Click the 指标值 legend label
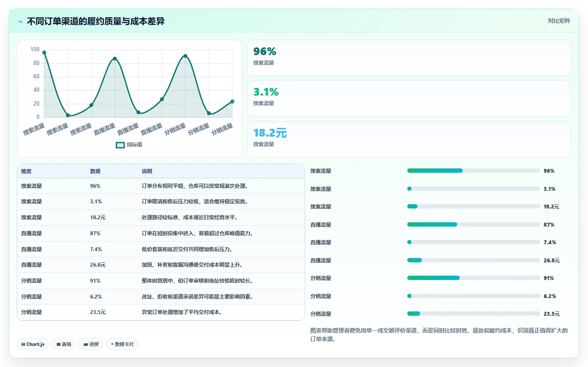The height and width of the screenshot is (367, 588). (x=134, y=145)
